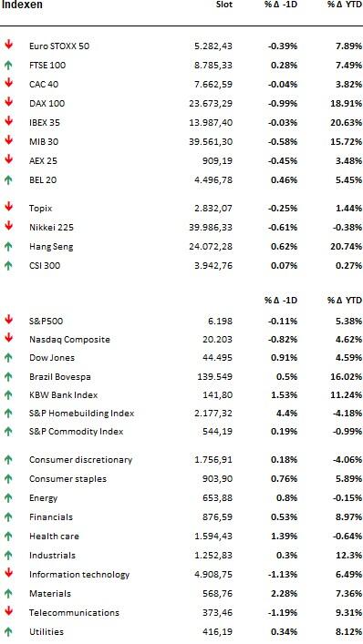363x644 pixels.
Task: Click the green arrow beside Hang Seng
Action: tap(8, 247)
